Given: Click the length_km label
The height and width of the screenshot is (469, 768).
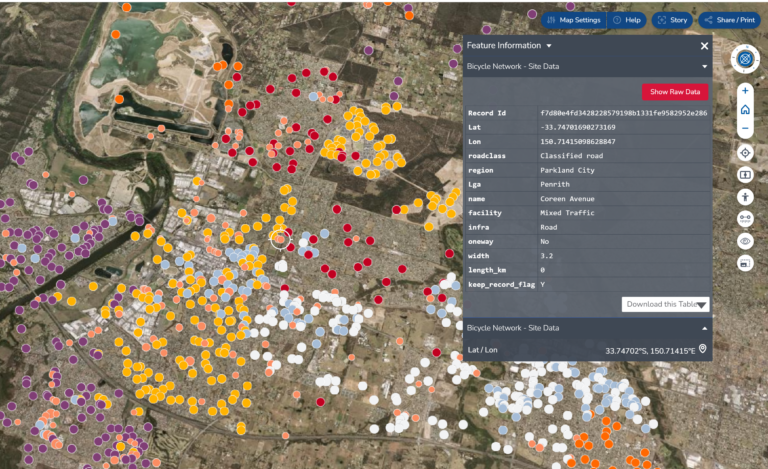Looking at the screenshot, I should [x=486, y=270].
